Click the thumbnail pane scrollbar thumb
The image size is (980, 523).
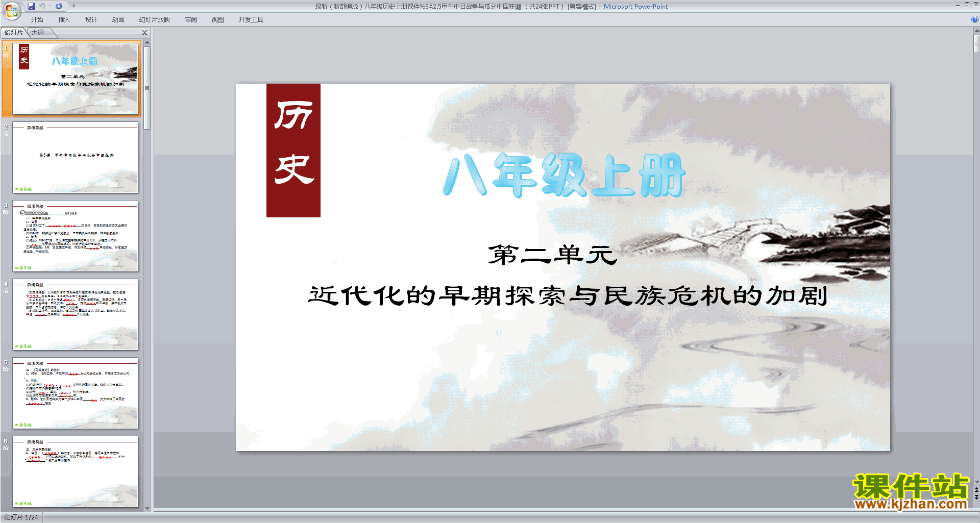click(147, 88)
